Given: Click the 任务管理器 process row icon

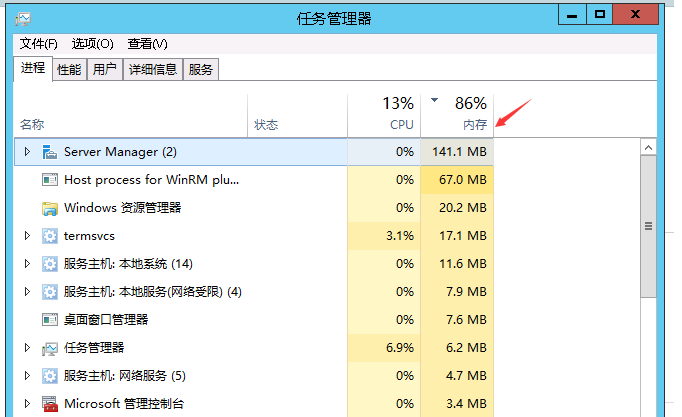Looking at the screenshot, I should (50, 348).
